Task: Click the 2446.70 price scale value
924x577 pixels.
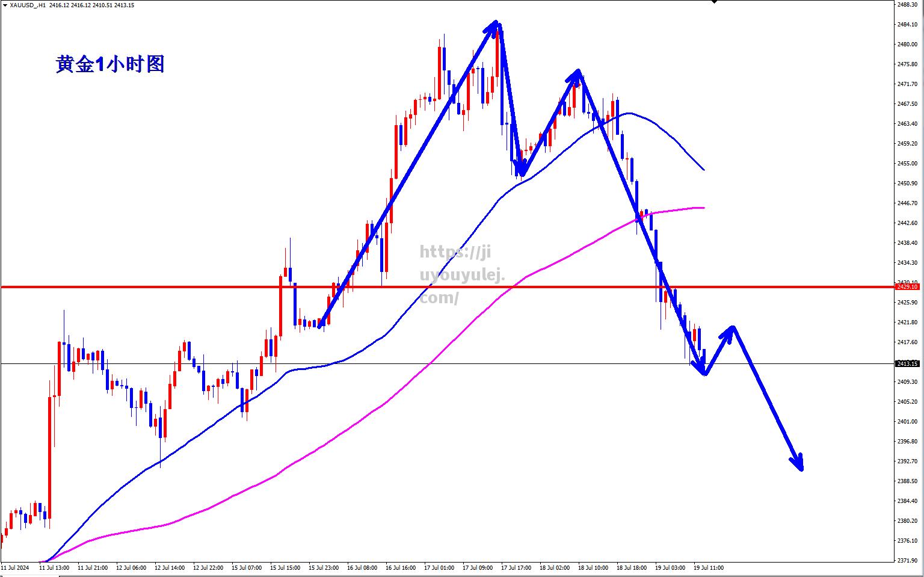Action: pos(907,203)
